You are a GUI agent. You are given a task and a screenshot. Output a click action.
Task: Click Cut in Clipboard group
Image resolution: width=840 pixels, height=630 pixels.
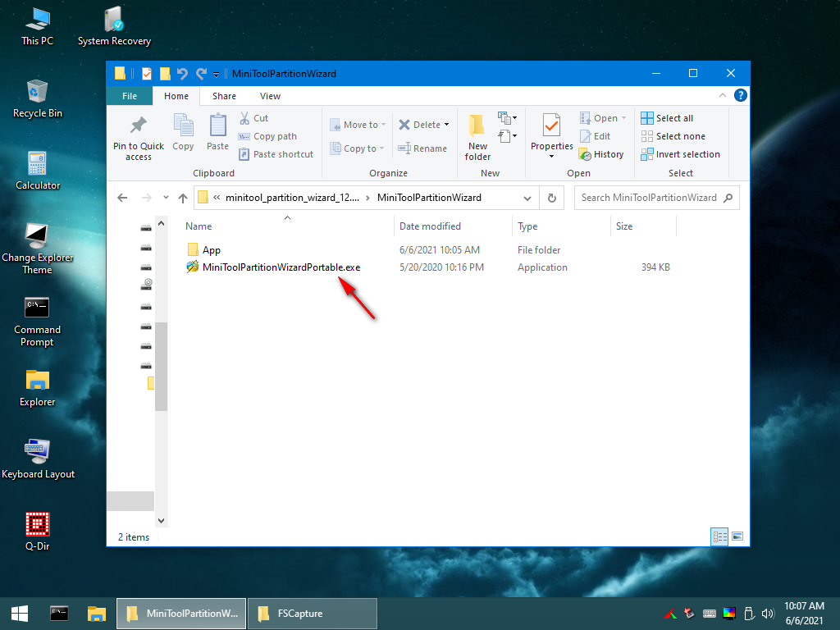tap(254, 118)
